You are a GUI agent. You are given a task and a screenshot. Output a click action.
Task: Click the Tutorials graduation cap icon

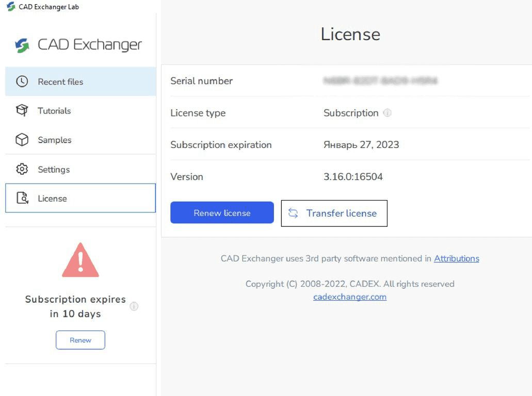pyautogui.click(x=22, y=110)
